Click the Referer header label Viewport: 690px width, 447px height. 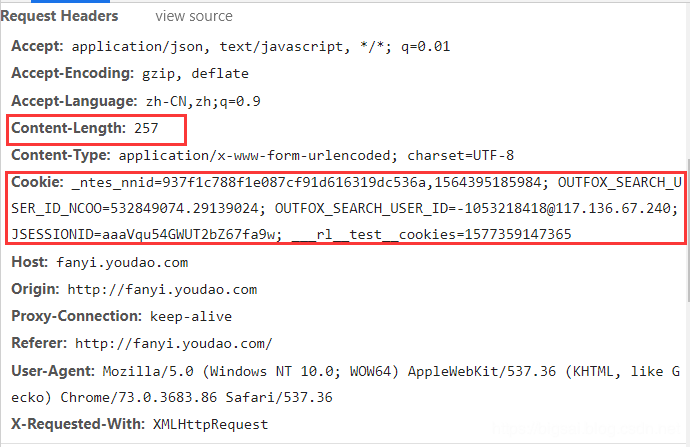coord(39,343)
